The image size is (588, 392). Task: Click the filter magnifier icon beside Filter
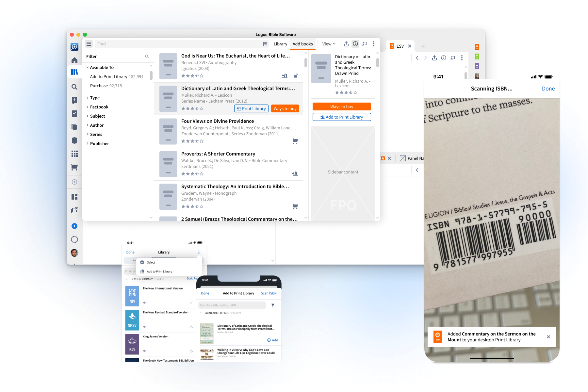[147, 57]
